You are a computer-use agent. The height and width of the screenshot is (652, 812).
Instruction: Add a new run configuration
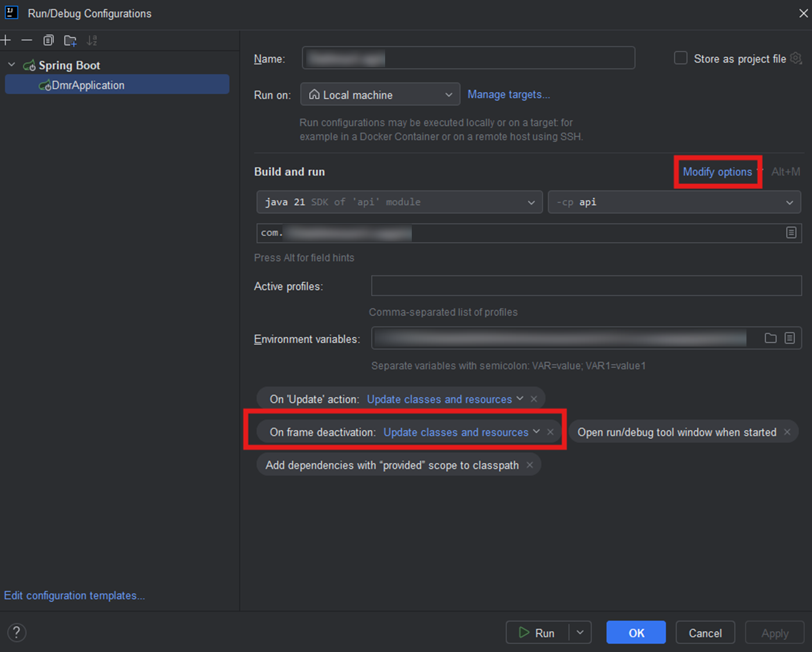[x=6, y=40]
